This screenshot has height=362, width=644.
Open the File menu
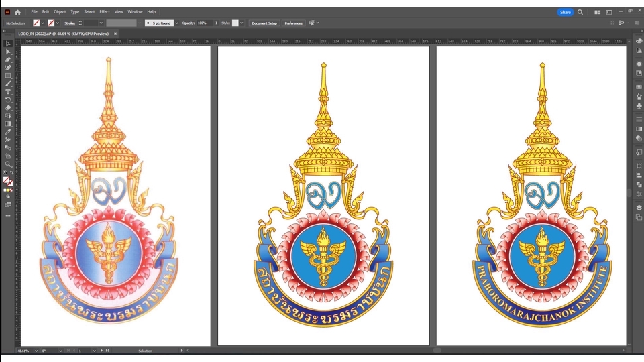coord(34,12)
